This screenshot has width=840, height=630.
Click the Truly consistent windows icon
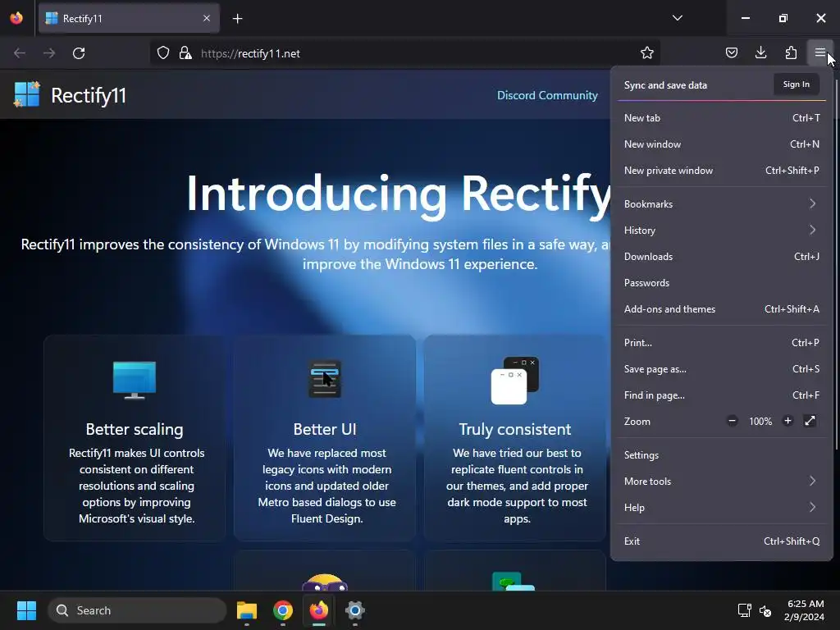click(515, 381)
